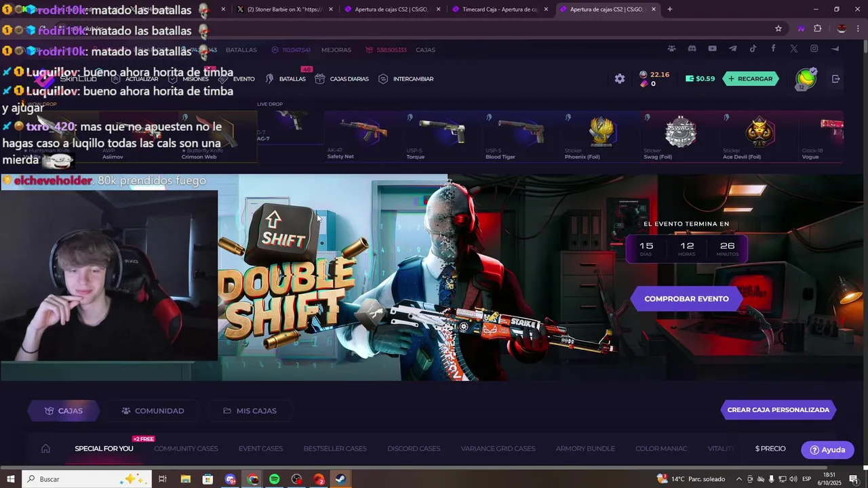Open File Explorer from the taskbar
The image size is (868, 488).
point(185,479)
